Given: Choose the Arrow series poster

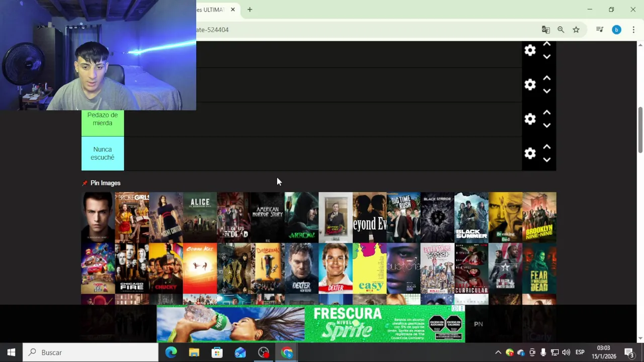Looking at the screenshot, I should point(301,217).
